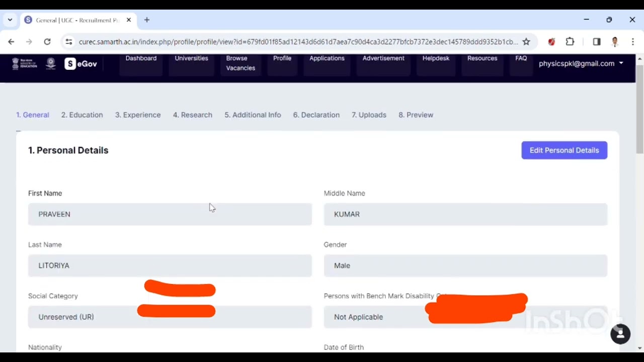Open the FAQ menu
The height and width of the screenshot is (362, 644).
(521, 58)
